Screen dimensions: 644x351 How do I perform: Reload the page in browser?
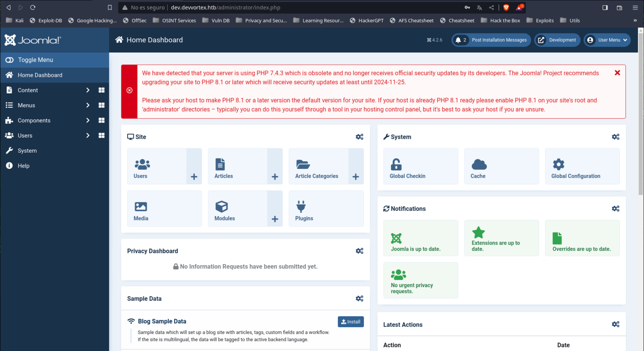(x=33, y=8)
